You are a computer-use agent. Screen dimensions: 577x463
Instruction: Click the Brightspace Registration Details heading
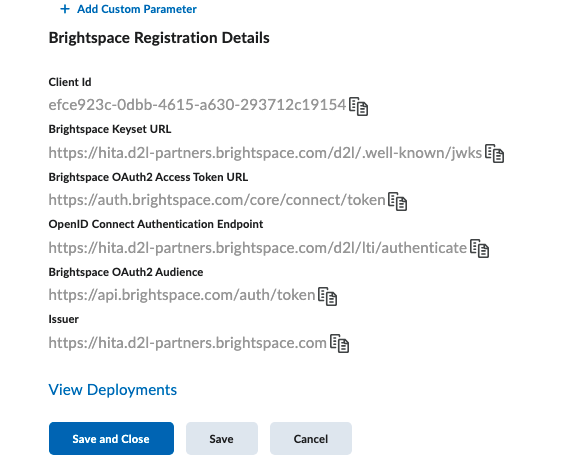159,38
